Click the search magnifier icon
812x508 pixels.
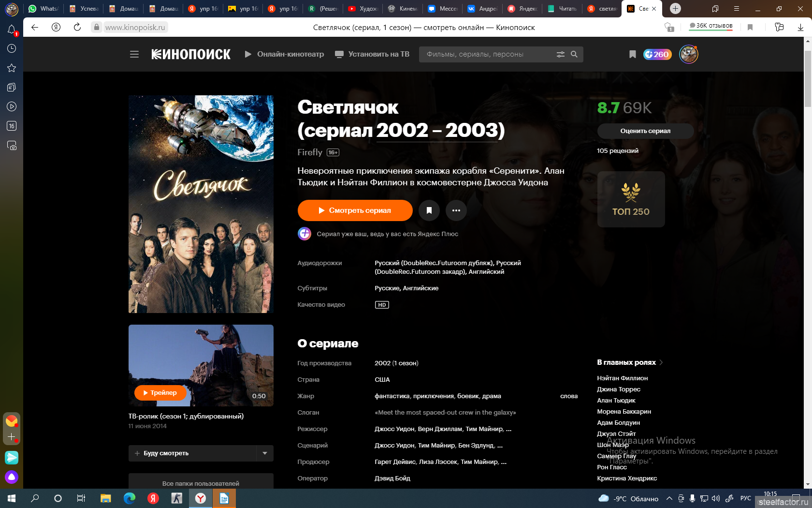tap(574, 54)
